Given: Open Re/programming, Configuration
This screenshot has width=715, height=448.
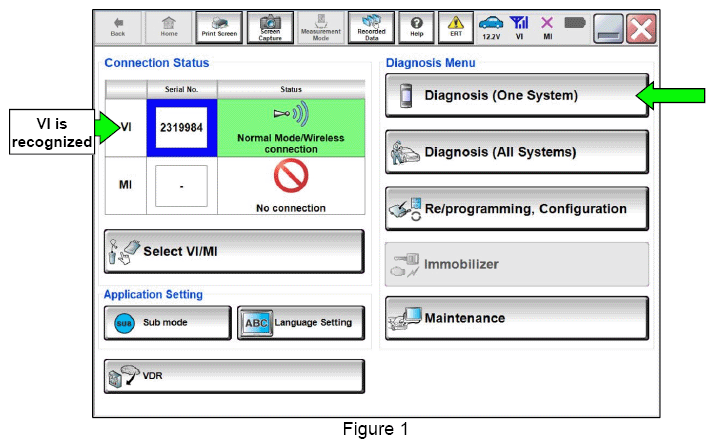Looking at the screenshot, I should pos(517,208).
